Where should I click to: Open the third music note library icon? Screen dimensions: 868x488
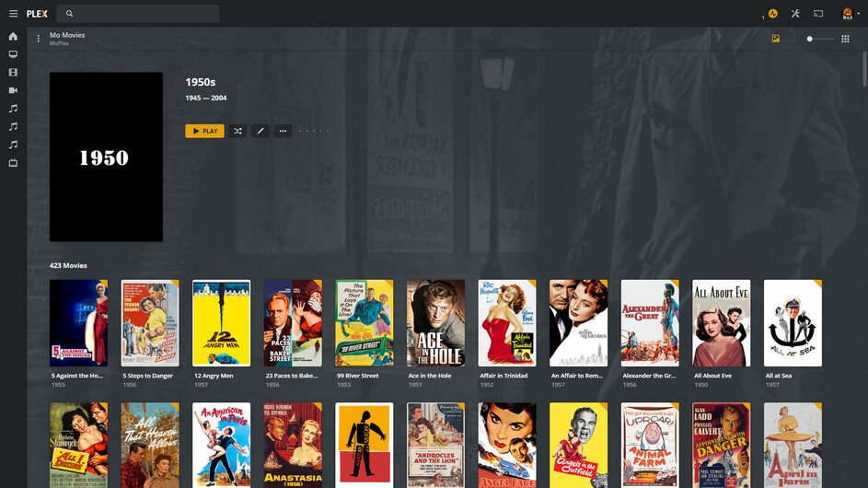13,145
